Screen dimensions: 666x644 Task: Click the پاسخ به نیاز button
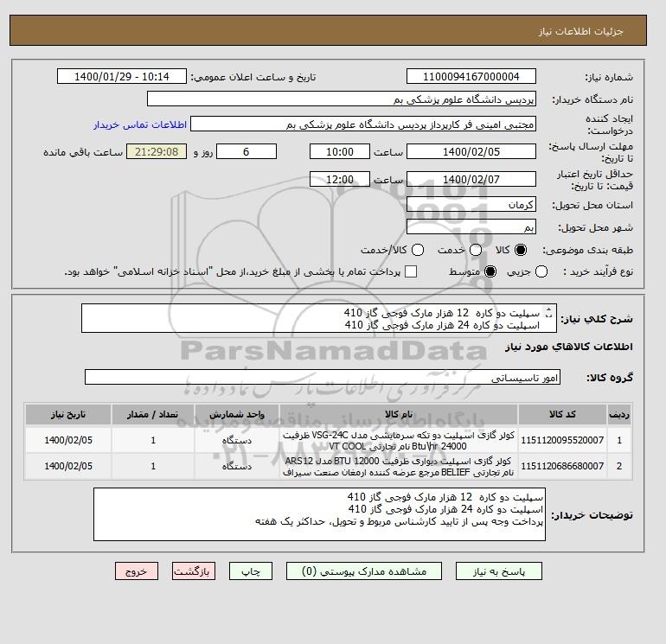(x=499, y=571)
